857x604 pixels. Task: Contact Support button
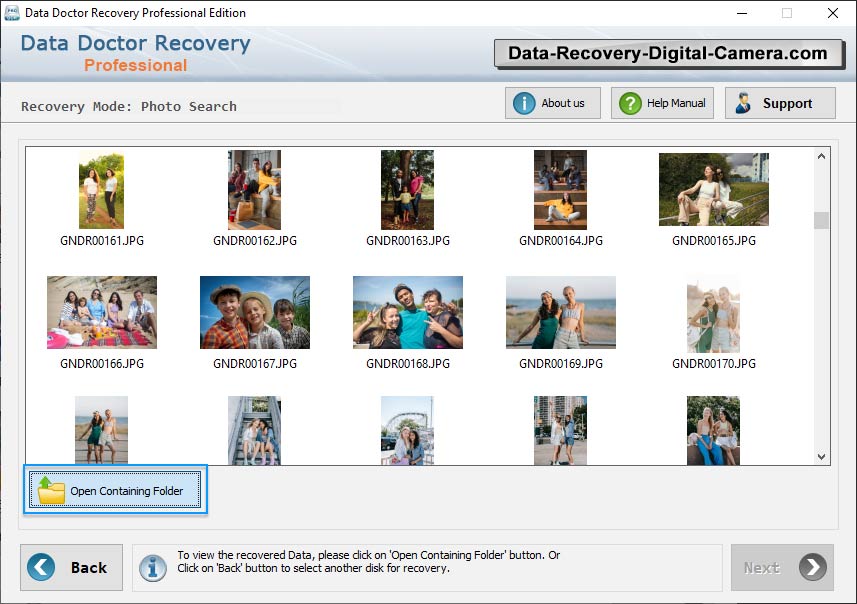(780, 103)
